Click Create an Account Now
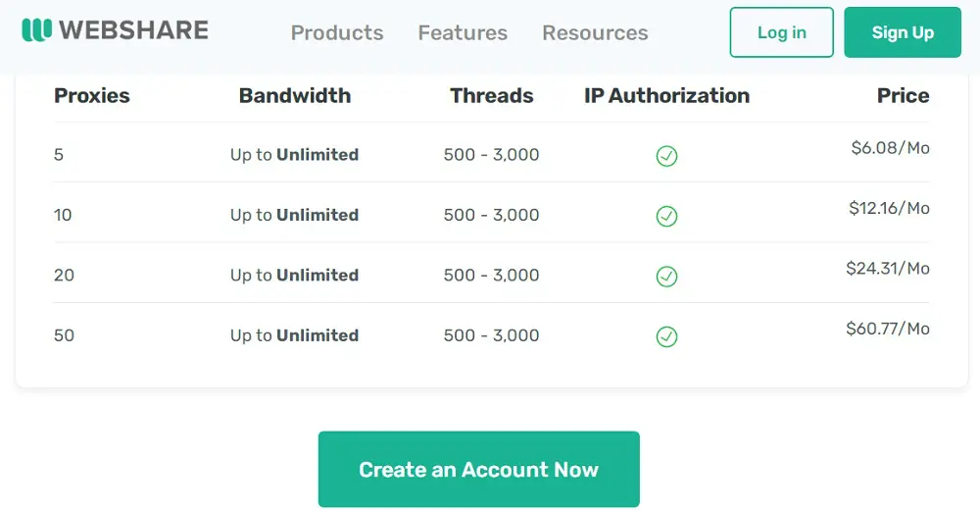This screenshot has height=510, width=980. pos(478,469)
